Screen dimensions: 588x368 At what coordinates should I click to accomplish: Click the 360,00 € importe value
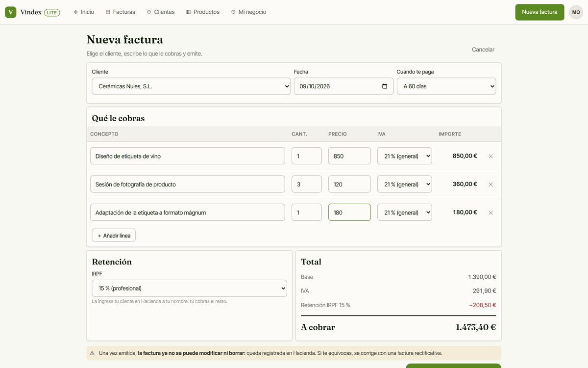point(465,184)
